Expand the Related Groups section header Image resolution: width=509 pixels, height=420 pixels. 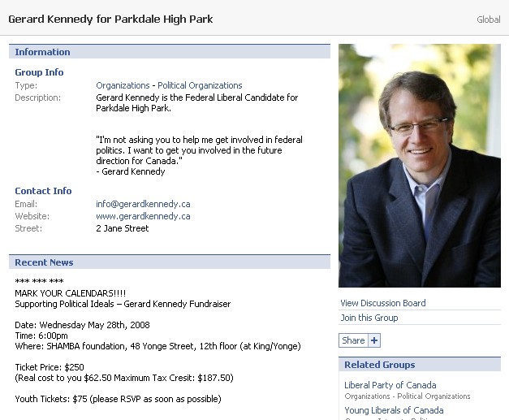pyautogui.click(x=379, y=365)
